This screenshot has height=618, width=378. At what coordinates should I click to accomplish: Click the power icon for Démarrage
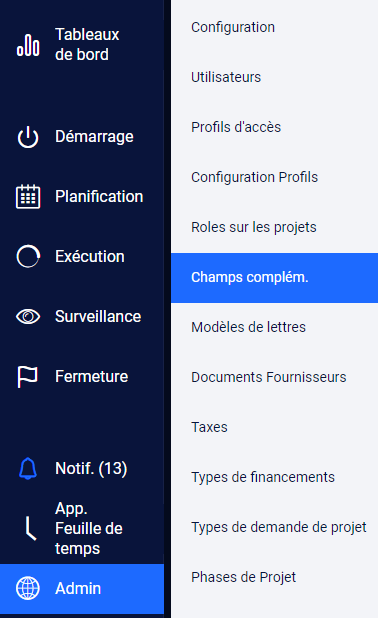28,137
